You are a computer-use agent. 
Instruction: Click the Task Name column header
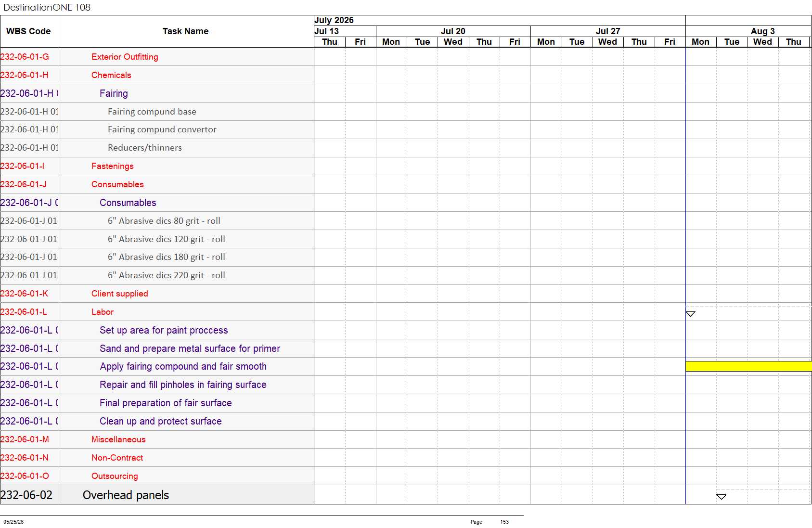186,31
